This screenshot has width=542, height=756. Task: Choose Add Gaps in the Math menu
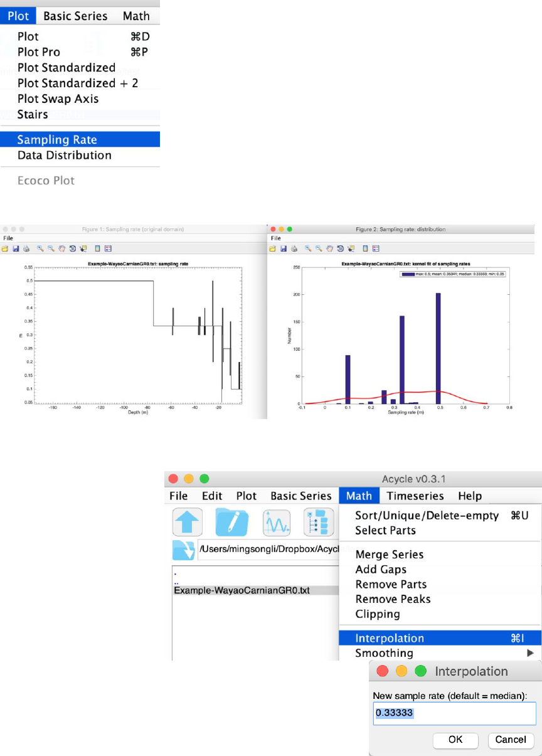pos(440,570)
